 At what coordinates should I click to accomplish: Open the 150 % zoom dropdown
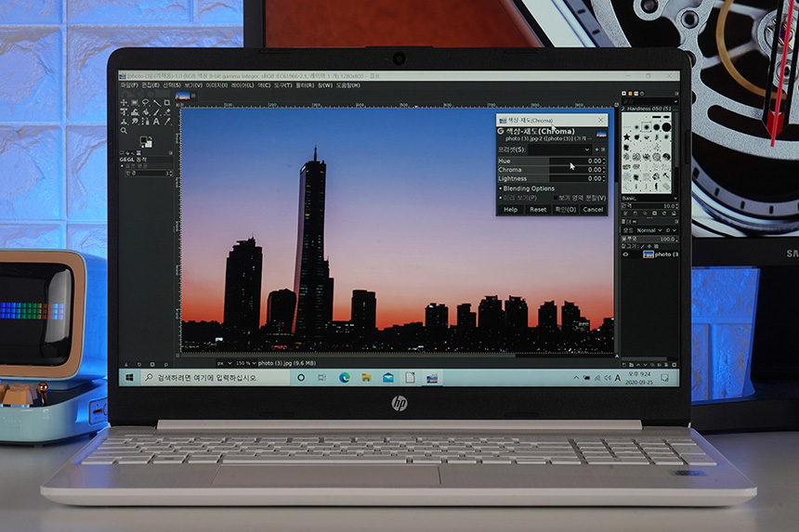(245, 363)
